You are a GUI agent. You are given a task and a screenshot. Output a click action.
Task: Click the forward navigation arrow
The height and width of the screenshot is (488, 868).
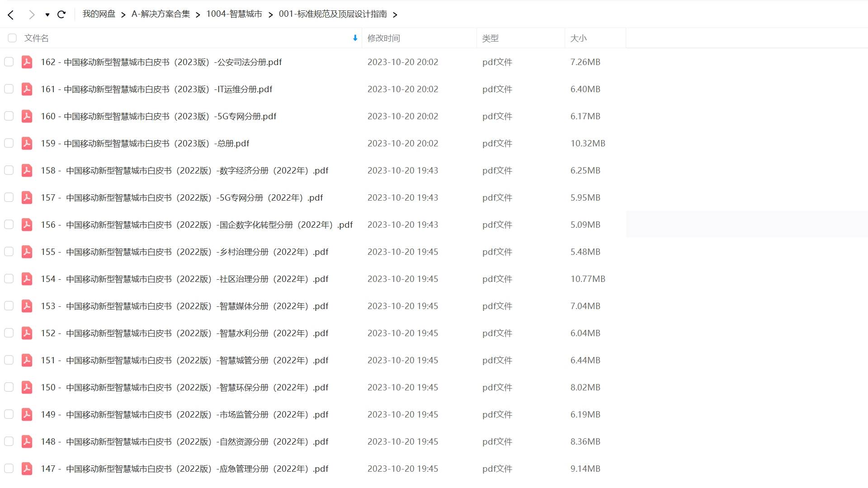[x=32, y=15]
